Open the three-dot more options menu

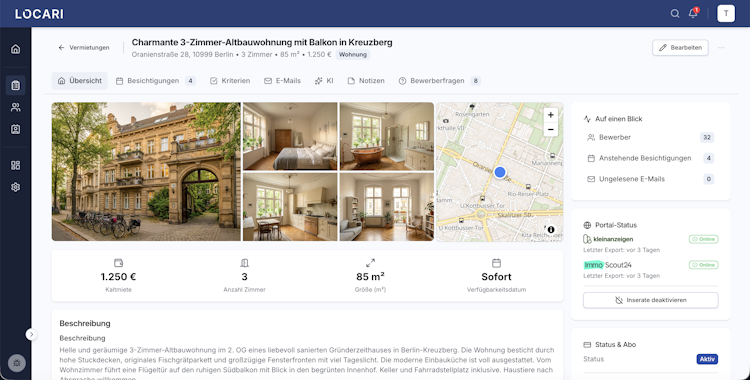[721, 47]
